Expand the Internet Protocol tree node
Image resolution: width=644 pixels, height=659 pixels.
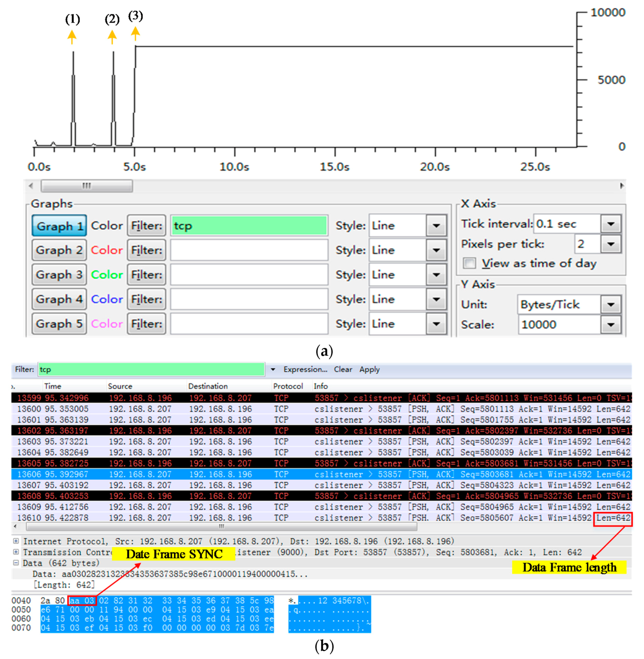point(16,541)
